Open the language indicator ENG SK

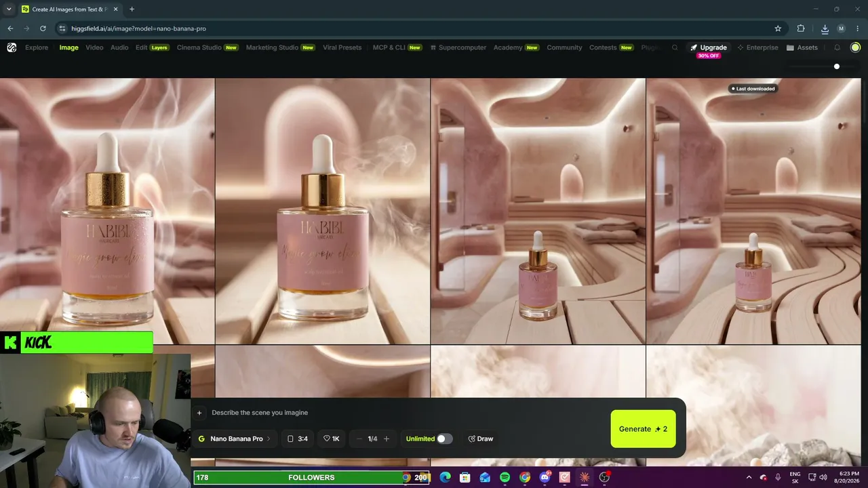795,477
